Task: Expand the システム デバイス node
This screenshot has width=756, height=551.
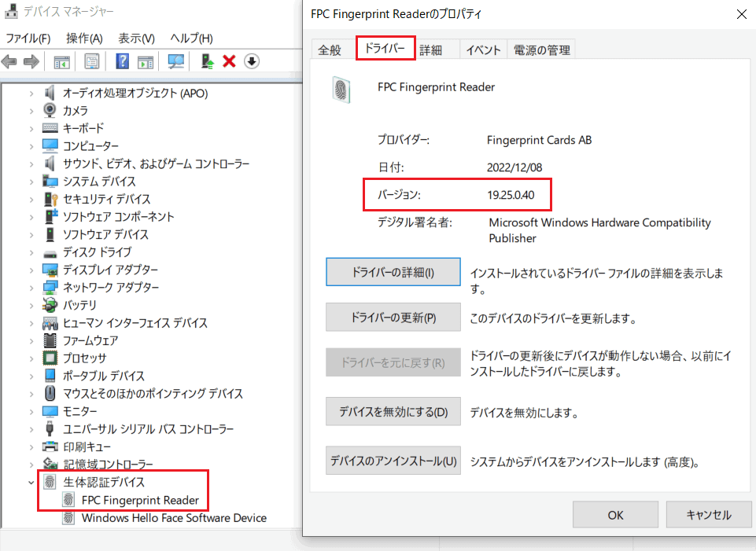Action: point(31,182)
